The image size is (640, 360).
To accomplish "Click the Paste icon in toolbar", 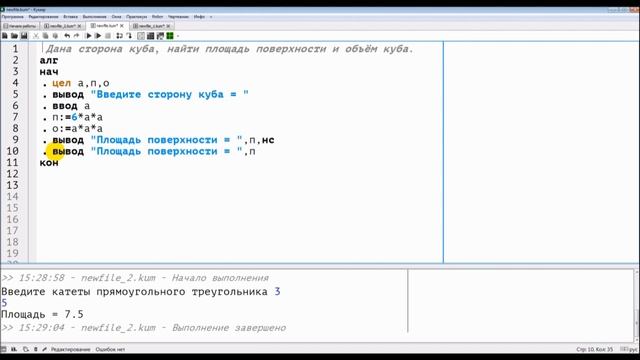I will tap(55, 36).
